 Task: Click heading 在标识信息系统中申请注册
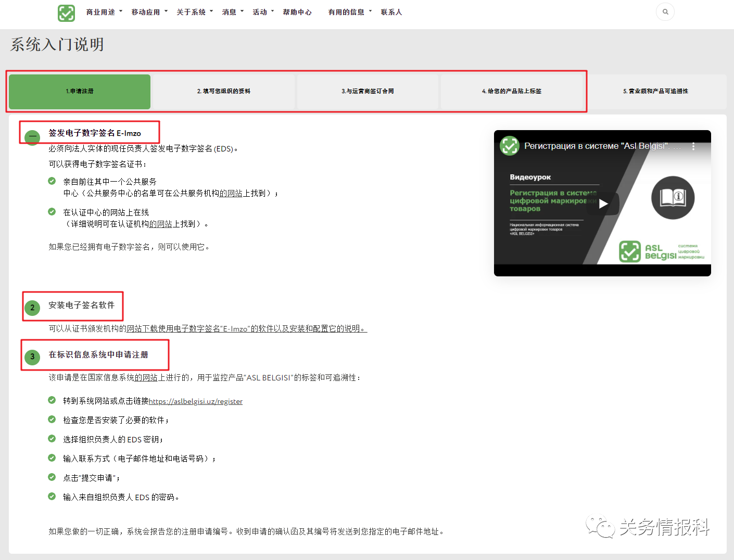[98, 355]
